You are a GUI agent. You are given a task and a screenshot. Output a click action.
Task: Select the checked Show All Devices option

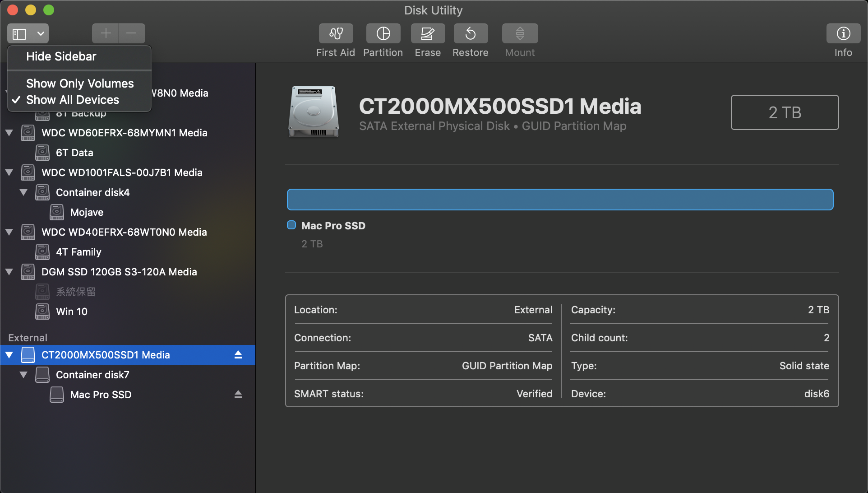pyautogui.click(x=79, y=100)
